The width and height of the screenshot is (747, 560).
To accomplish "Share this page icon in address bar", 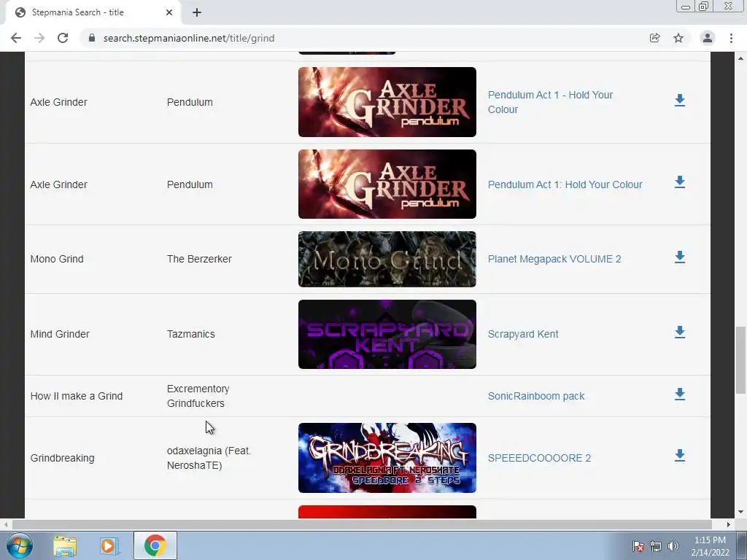I will pos(654,38).
